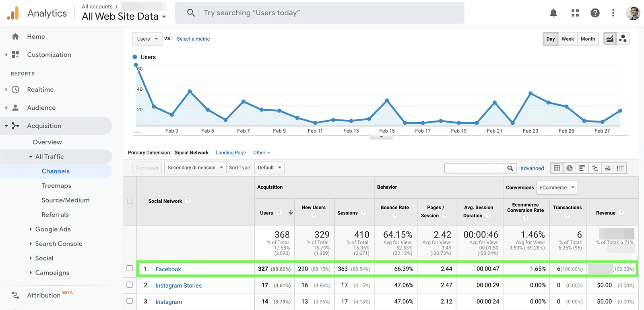Go to Home in sidebar
This screenshot has width=644, height=310.
pyautogui.click(x=36, y=37)
